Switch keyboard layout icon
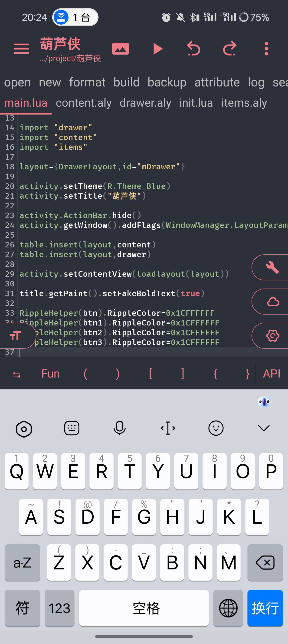288x644 pixels. pyautogui.click(x=72, y=428)
